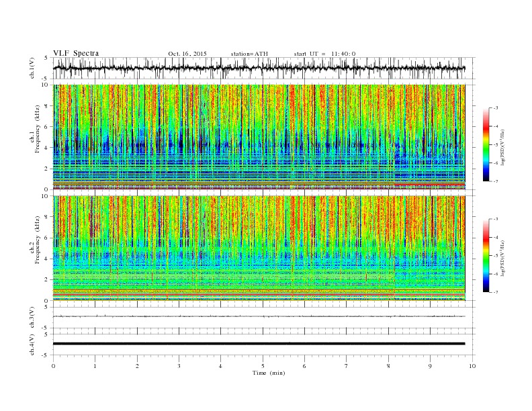Screen dimensions: 532x411
Task: Click the ch.1 waveform trace panel
Action: coord(264,68)
